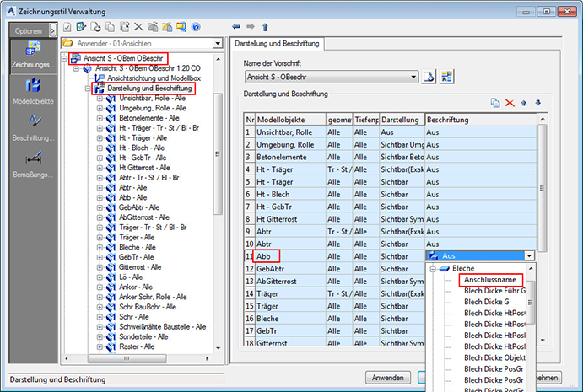
Task: Click the Umgebung, Rolle cell in row 2
Action: 290,144
